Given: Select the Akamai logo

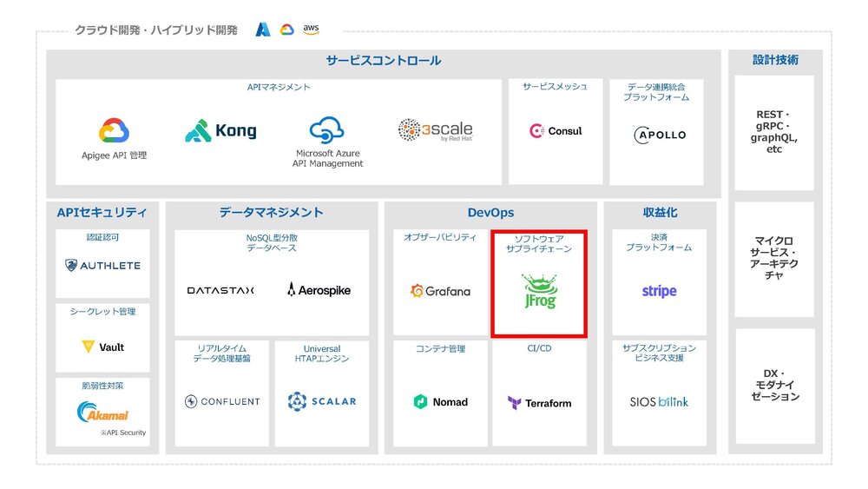Looking at the screenshot, I should (103, 413).
